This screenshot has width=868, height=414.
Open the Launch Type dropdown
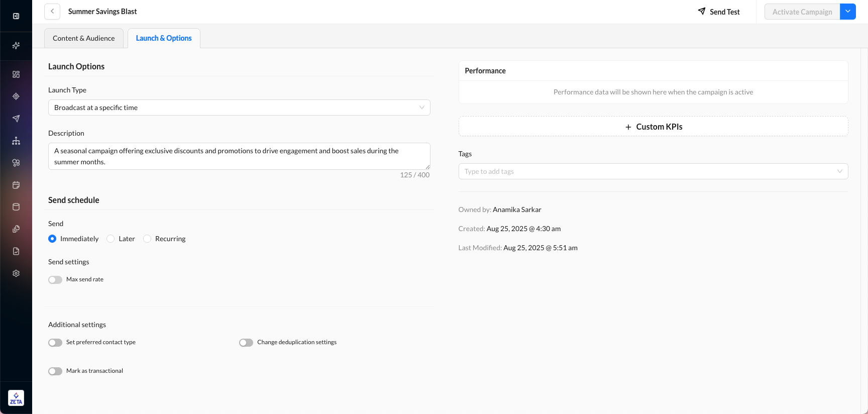(239, 108)
